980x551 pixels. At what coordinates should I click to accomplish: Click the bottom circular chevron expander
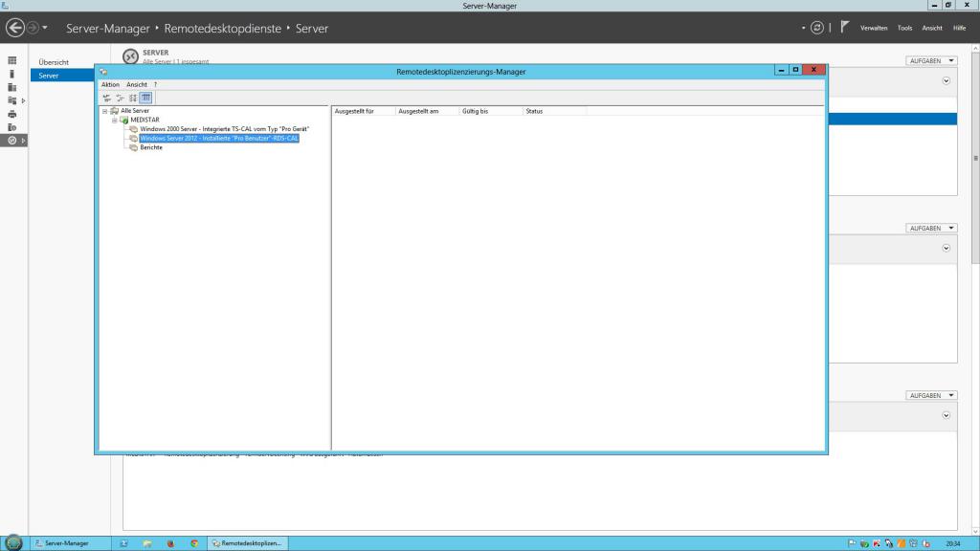(947, 415)
